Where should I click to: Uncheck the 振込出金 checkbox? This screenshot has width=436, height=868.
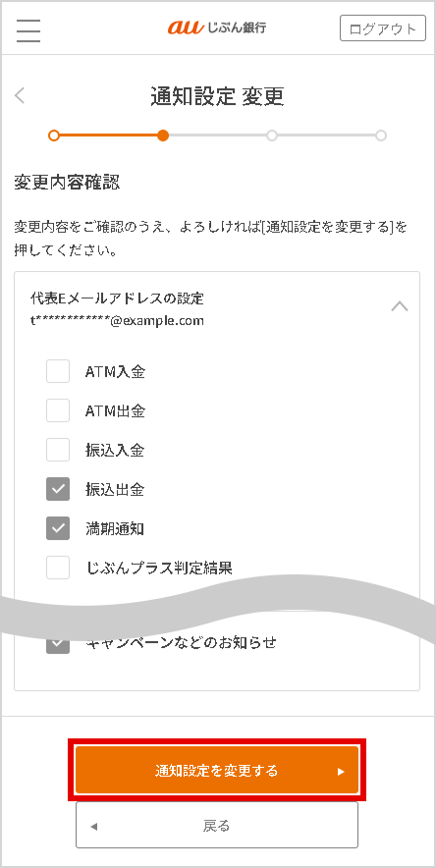(x=58, y=489)
